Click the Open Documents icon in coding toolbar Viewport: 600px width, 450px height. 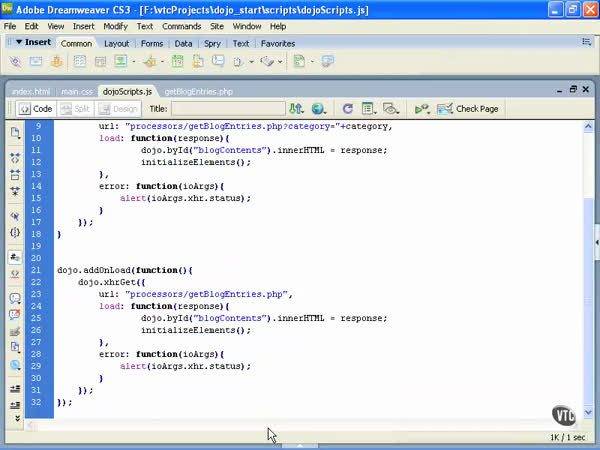click(15, 132)
